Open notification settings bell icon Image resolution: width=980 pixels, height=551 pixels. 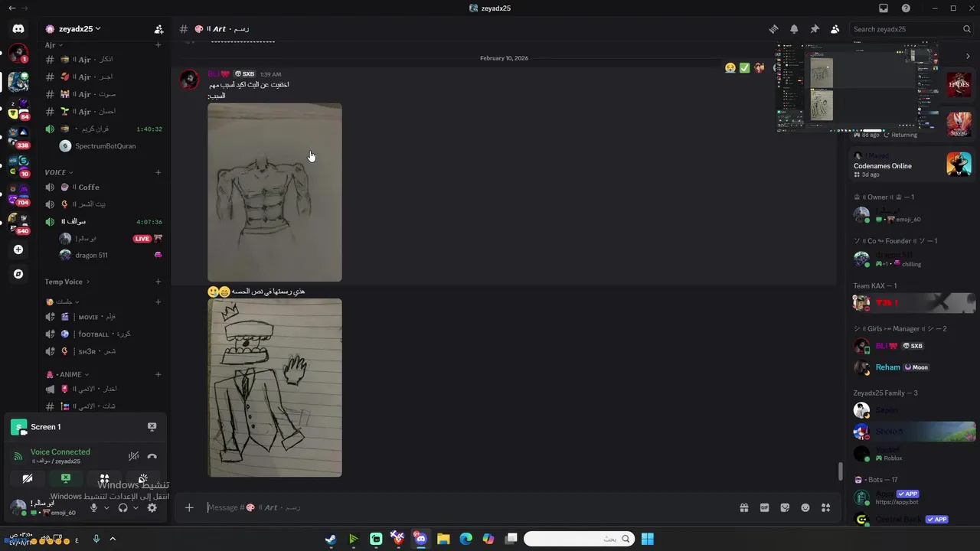click(x=794, y=29)
